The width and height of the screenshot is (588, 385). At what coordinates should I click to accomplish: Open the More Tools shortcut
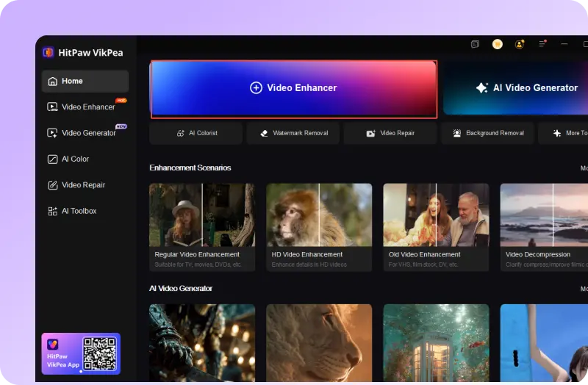point(563,133)
